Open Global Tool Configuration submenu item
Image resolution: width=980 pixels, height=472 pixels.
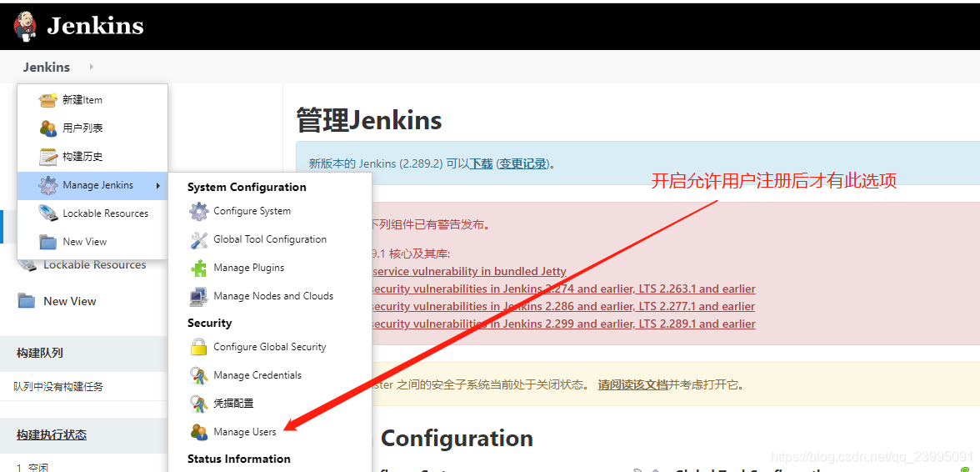pyautogui.click(x=270, y=239)
